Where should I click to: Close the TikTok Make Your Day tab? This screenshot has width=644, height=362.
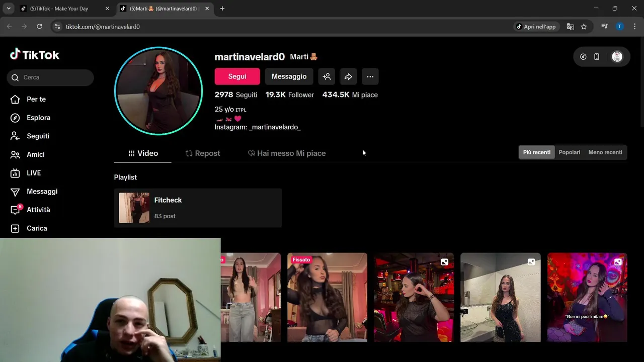[107, 9]
